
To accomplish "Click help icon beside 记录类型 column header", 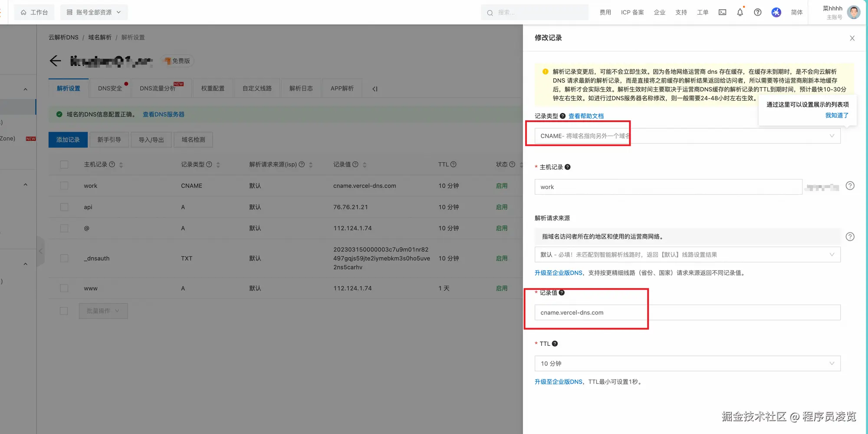I will tap(209, 164).
